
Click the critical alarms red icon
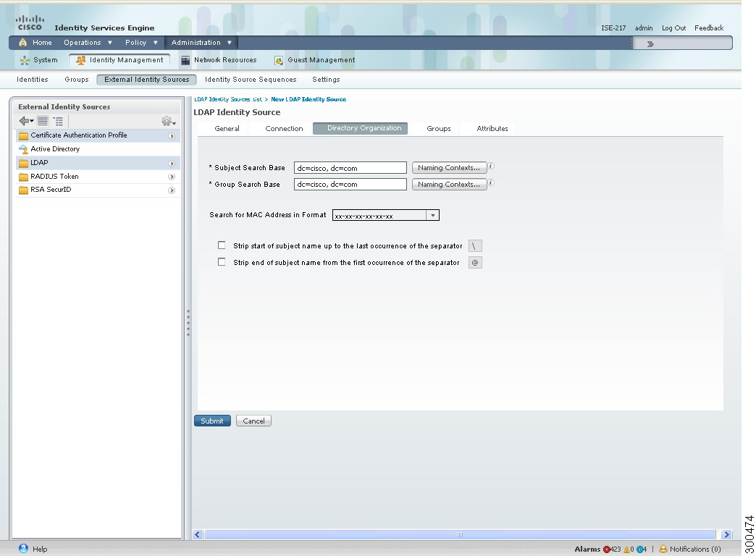click(607, 549)
